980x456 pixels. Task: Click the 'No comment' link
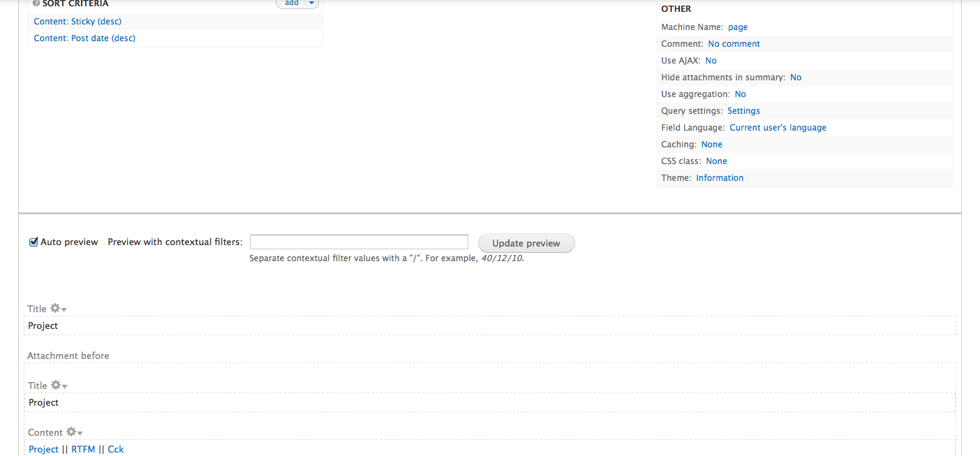coord(734,44)
